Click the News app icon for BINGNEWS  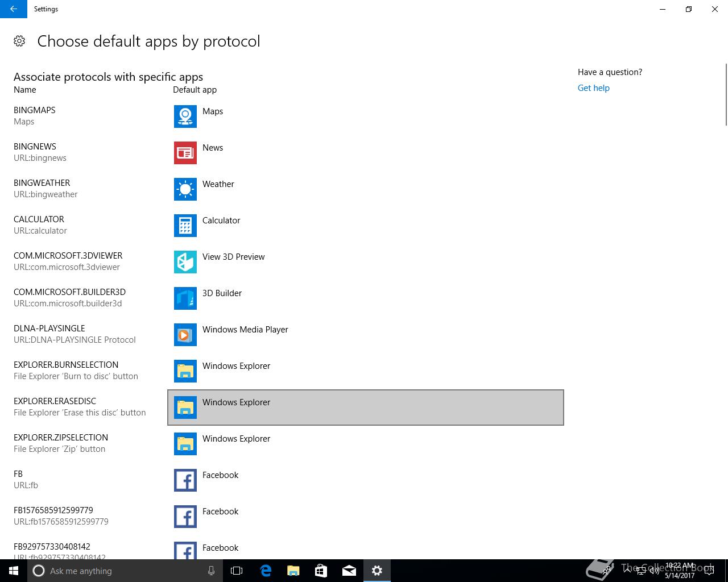[185, 153]
